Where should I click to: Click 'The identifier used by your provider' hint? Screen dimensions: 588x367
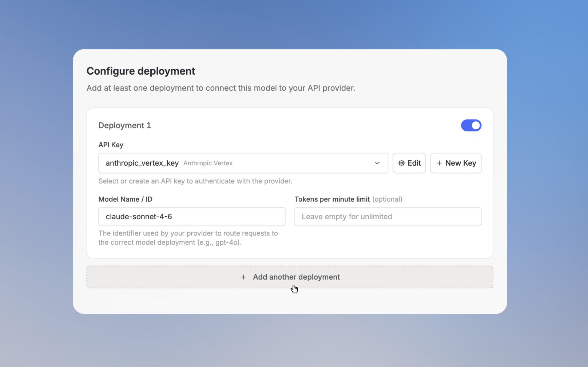[x=188, y=238]
